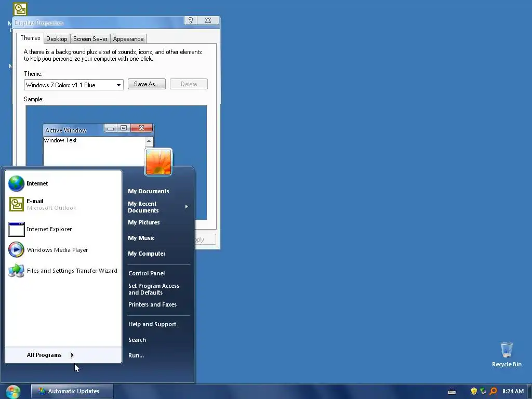The width and height of the screenshot is (532, 399).
Task: Click the Display Properties help question button
Action: 191,20
